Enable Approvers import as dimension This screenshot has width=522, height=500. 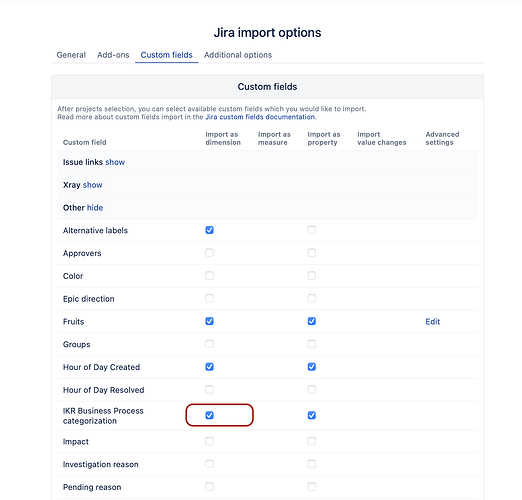(209, 253)
